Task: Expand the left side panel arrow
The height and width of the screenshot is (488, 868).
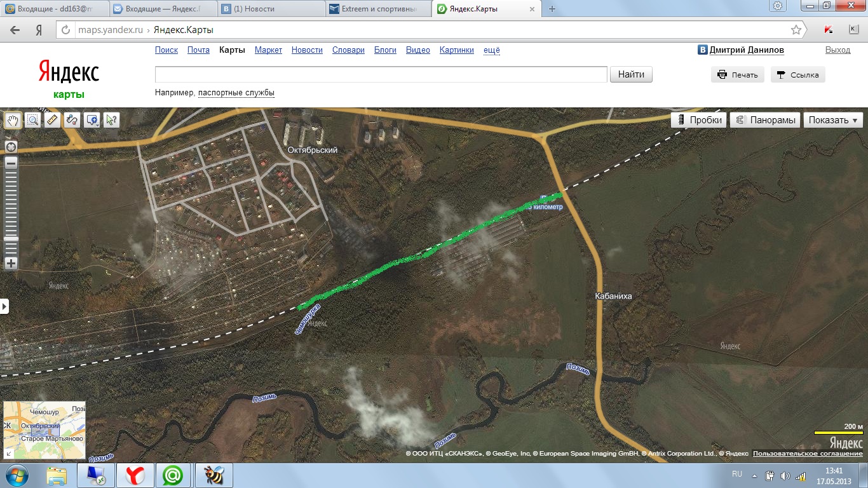Action: pos(4,306)
